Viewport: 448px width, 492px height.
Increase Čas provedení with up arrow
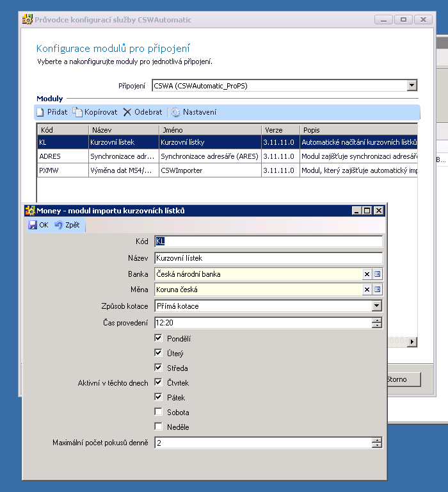tap(377, 320)
